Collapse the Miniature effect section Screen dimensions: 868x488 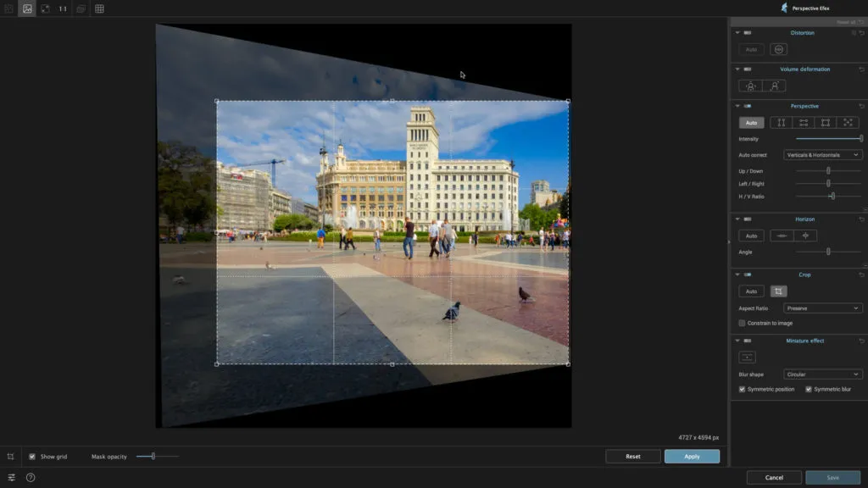737,341
